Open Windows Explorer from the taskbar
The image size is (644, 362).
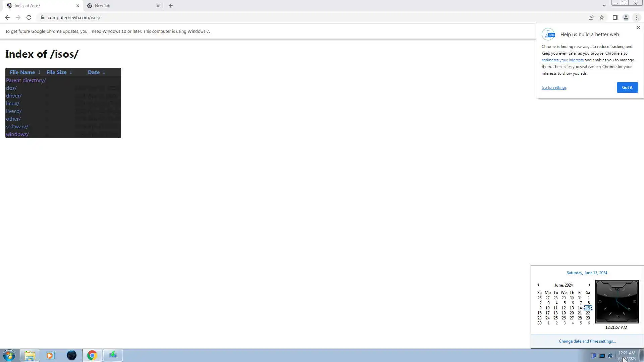[x=30, y=355]
